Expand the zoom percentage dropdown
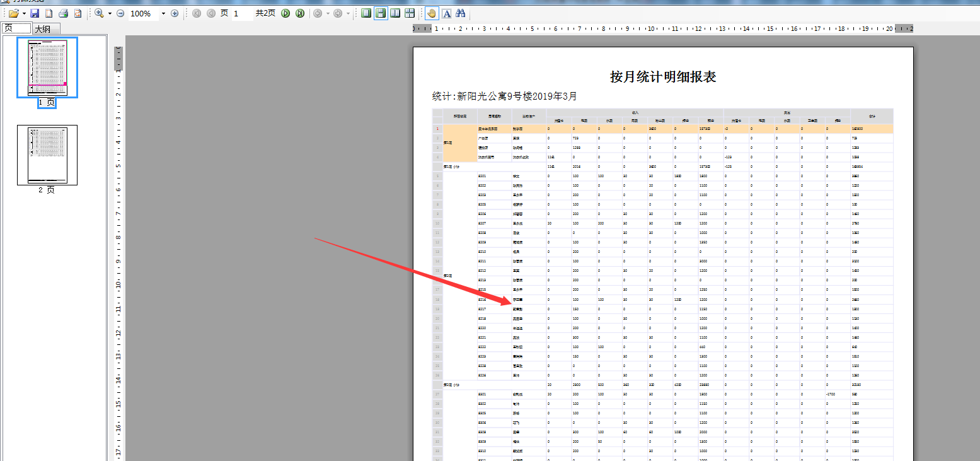The height and width of the screenshot is (461, 980). 164,13
